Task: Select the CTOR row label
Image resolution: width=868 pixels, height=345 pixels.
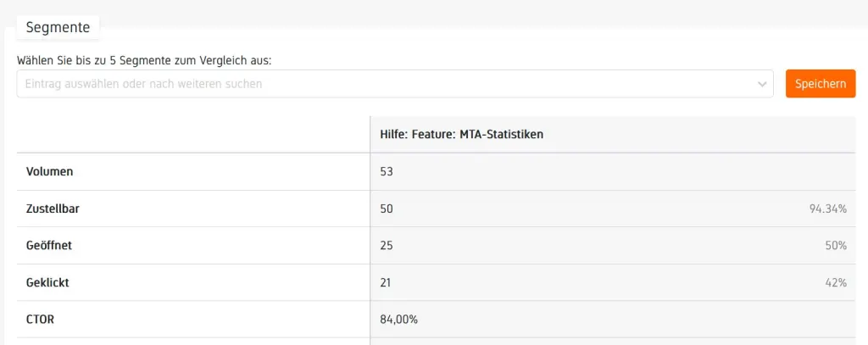Action: [x=41, y=319]
